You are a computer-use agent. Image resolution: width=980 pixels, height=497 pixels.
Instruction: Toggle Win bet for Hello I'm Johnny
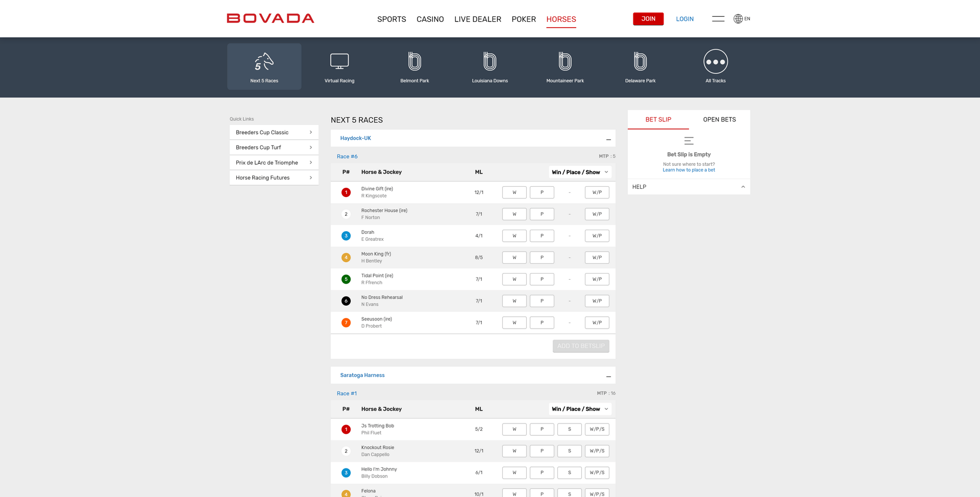tap(514, 473)
